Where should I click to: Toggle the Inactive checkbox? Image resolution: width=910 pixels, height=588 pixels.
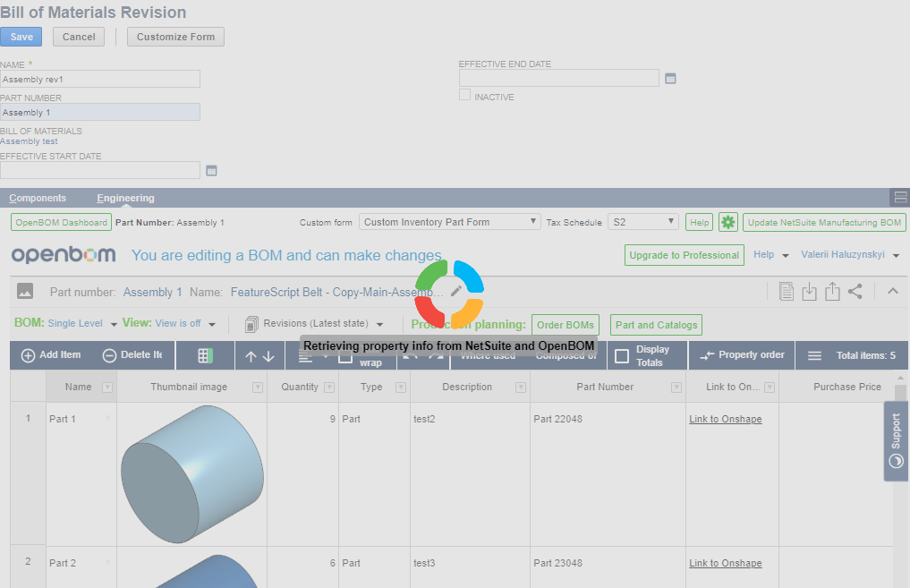coord(464,95)
